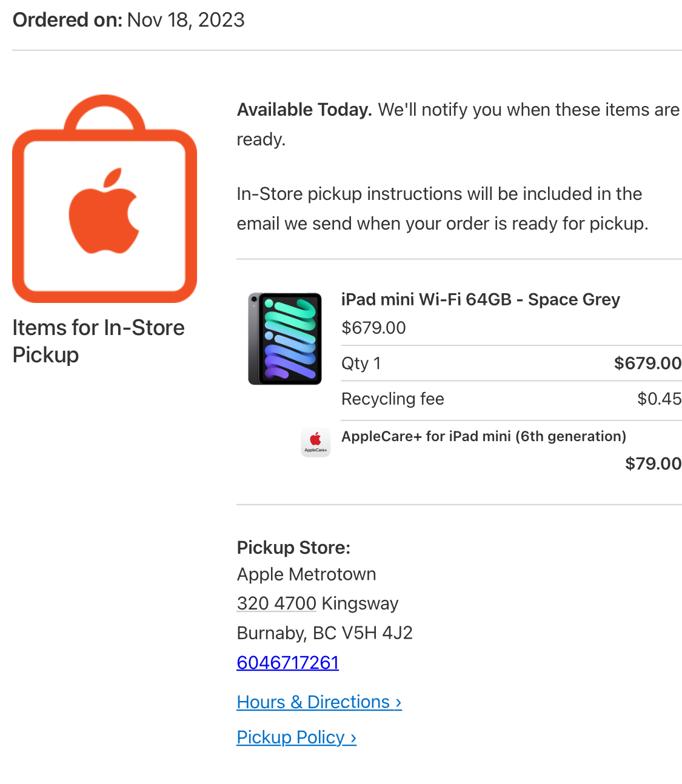
Task: Click the iPad mini Wi-Fi 64GB title
Action: (x=480, y=299)
